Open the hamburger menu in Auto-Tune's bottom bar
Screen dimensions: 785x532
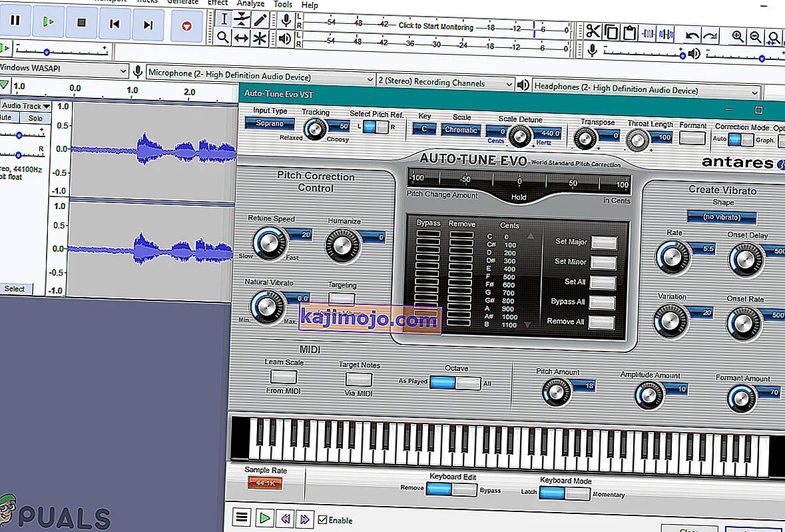pos(240,519)
